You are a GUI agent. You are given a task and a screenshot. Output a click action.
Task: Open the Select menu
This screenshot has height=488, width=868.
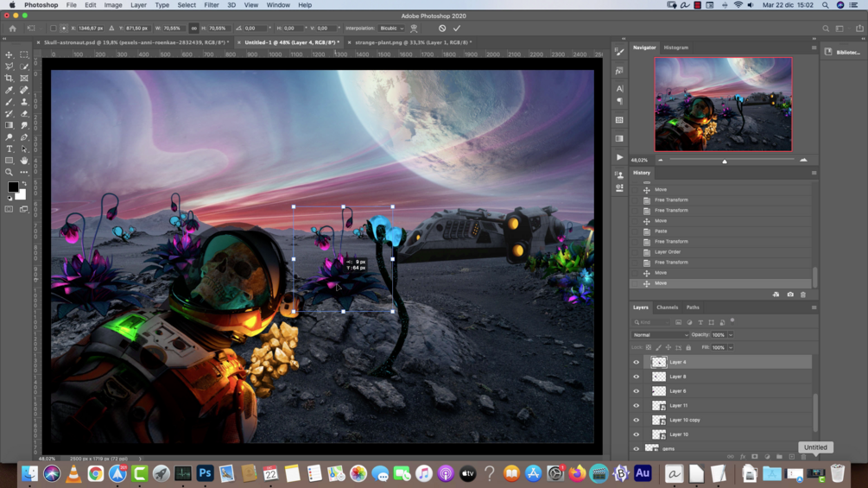tap(187, 5)
